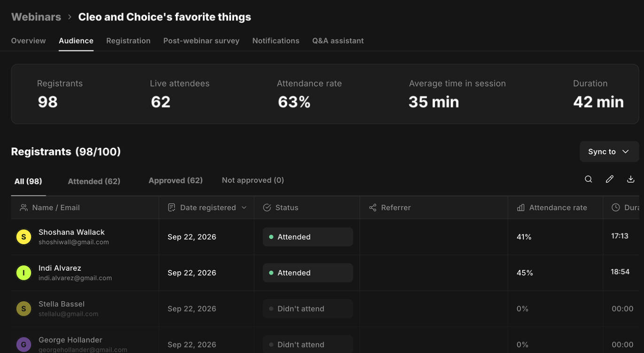Show the Approved (62) registrants
This screenshot has width=644, height=353.
click(x=176, y=180)
